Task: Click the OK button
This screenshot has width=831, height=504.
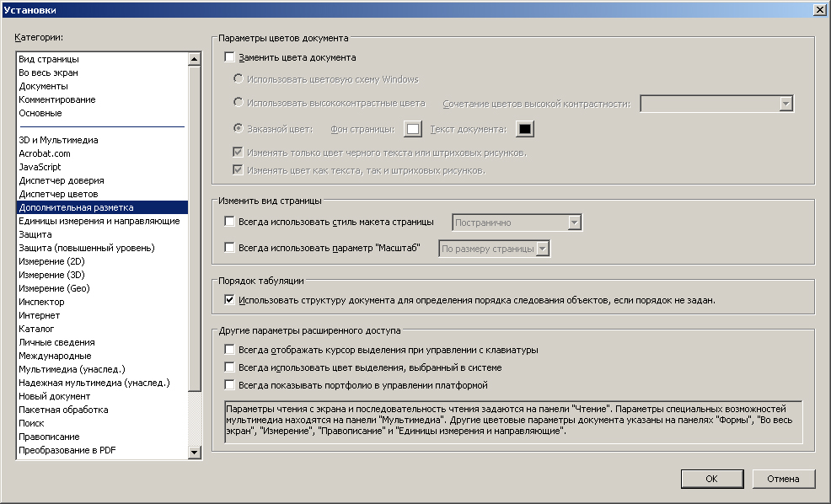Action: pyautogui.click(x=712, y=479)
